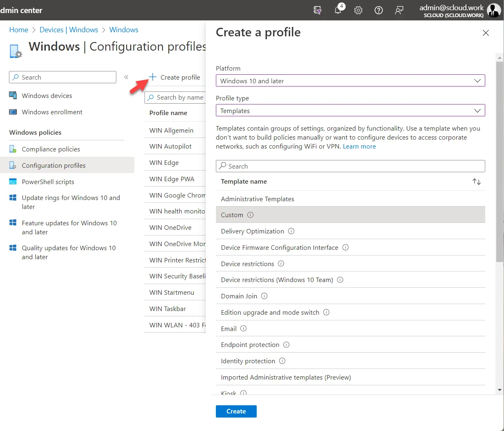Click the pane vertical scrollbar thumb

pyautogui.click(x=500, y=162)
